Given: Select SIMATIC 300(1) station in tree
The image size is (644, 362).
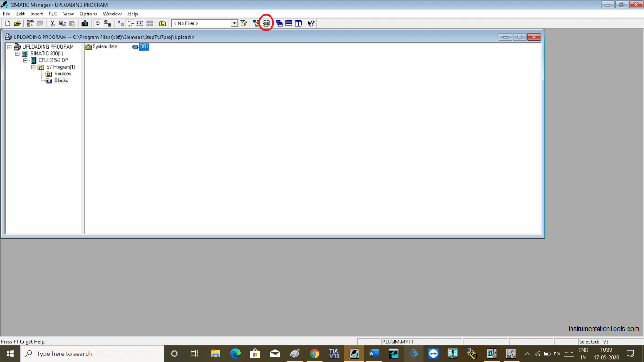Looking at the screenshot, I should click(x=46, y=54).
